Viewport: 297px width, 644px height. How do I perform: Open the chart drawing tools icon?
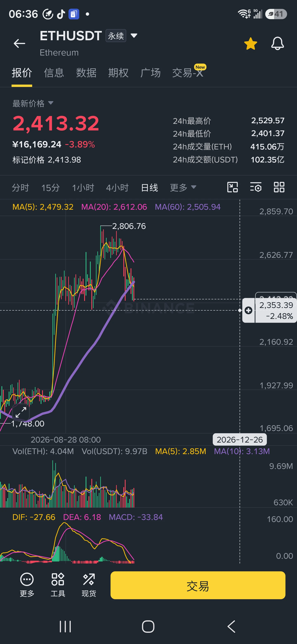tap(232, 187)
